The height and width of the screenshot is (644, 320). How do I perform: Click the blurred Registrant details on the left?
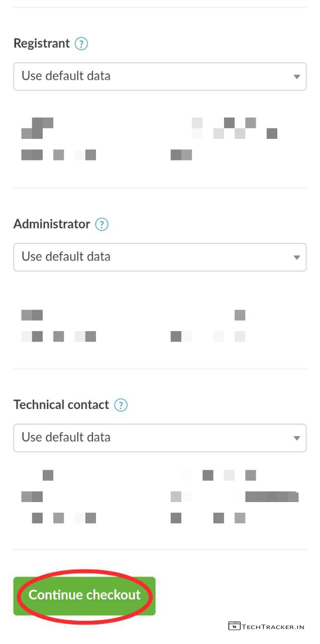(x=58, y=139)
